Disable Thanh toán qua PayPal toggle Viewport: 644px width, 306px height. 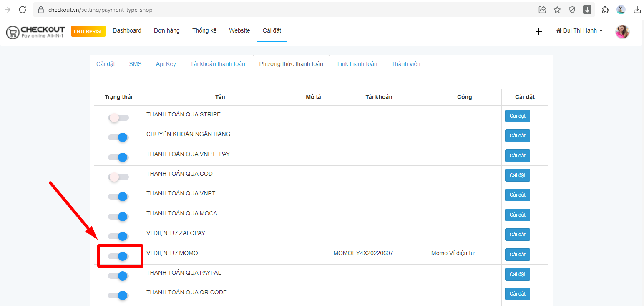pyautogui.click(x=118, y=276)
